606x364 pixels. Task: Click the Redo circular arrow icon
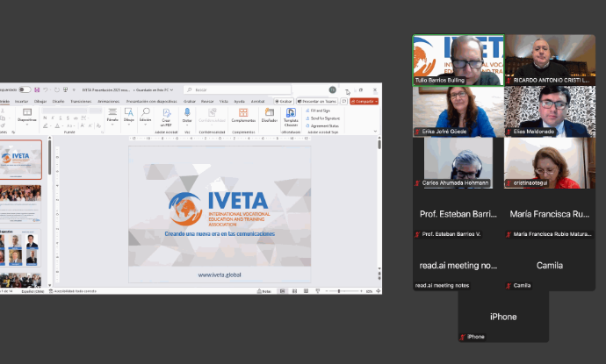[57, 89]
